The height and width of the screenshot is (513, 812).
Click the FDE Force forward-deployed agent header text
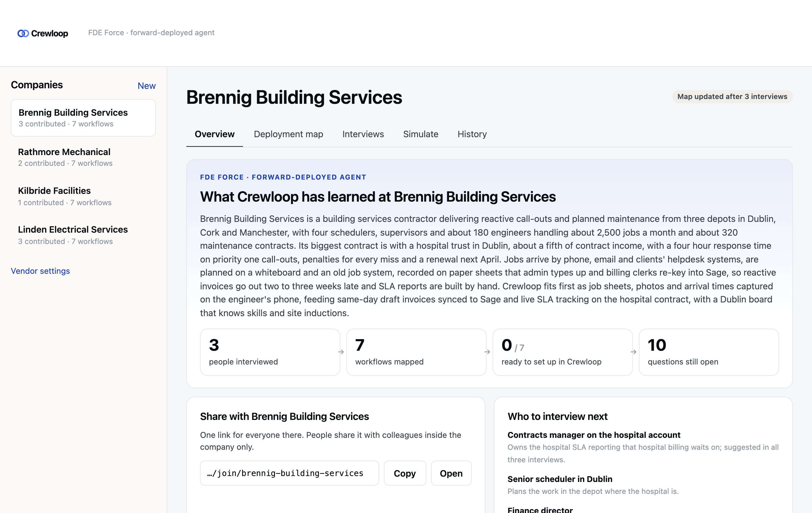tap(151, 33)
